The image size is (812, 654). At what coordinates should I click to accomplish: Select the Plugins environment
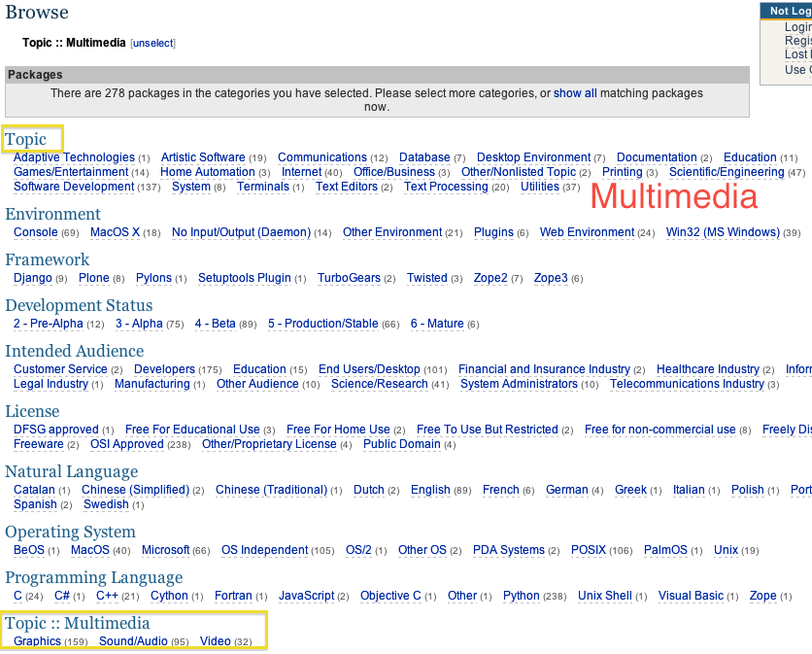click(493, 232)
